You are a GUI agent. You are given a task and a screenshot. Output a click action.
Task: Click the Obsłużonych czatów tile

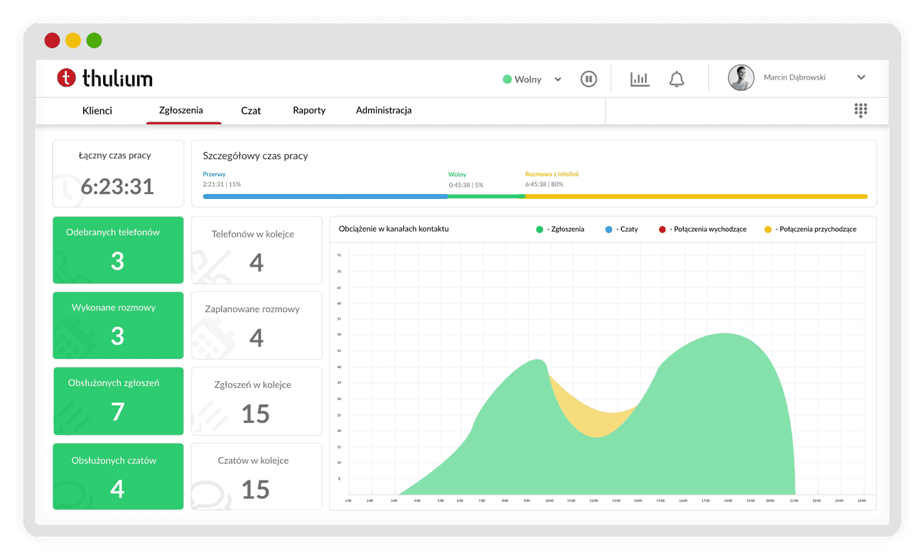[118, 476]
